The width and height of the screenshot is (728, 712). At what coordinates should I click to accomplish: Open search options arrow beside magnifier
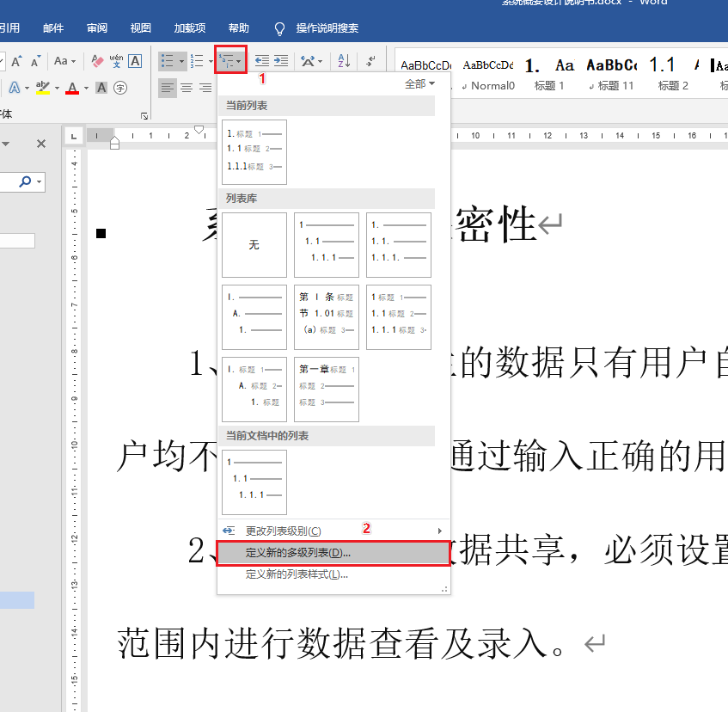coord(40,181)
